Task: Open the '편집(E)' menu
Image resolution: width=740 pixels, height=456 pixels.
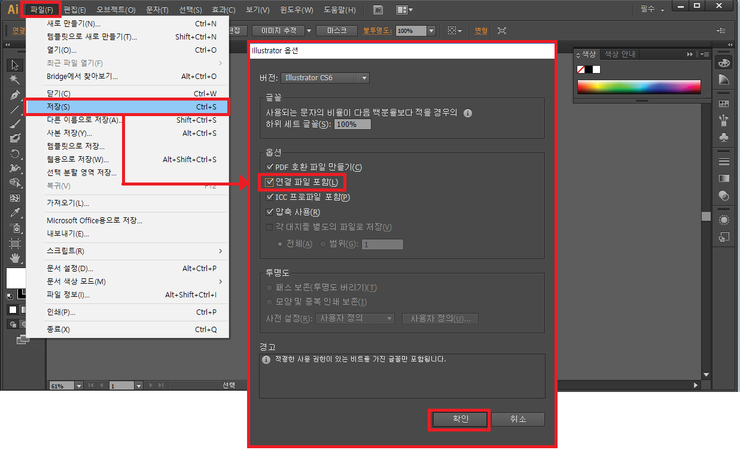Action: point(76,9)
